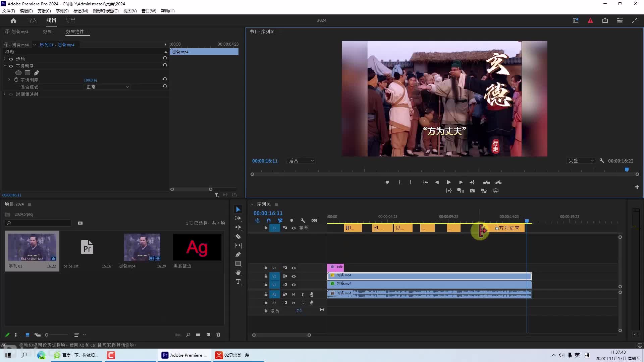This screenshot has height=362, width=644.
Task: Create new bin folder icon
Action: [198, 335]
